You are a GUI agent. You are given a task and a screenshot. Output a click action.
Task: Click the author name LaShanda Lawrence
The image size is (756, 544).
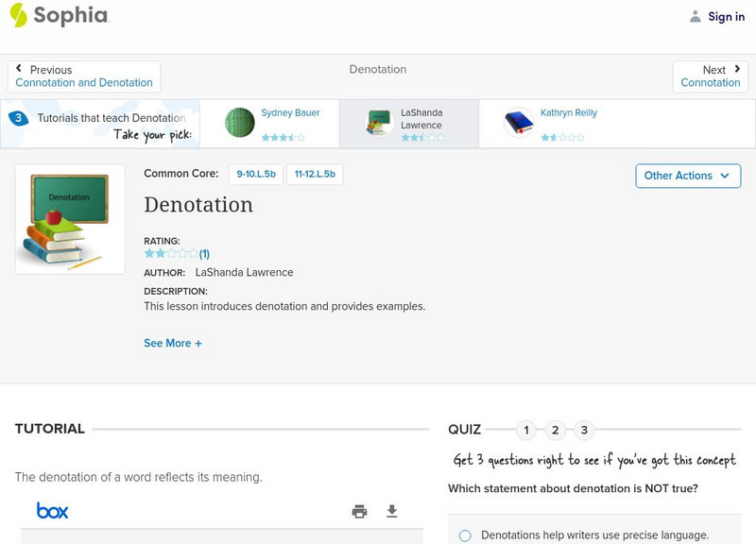[x=244, y=272]
